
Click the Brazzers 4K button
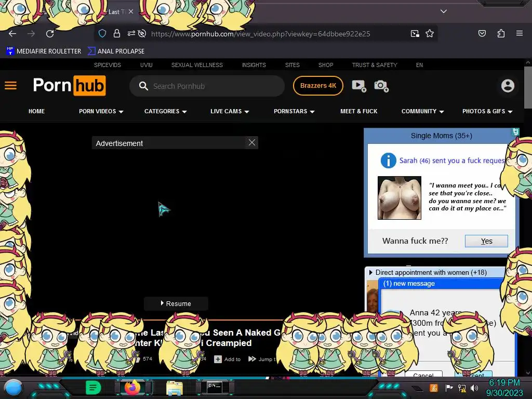point(318,86)
